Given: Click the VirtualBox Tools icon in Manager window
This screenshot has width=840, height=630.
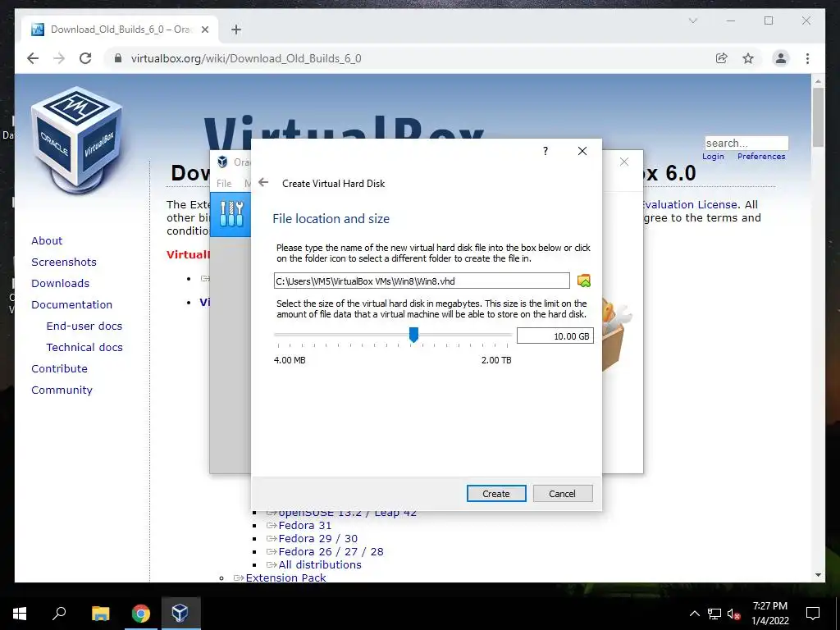Looking at the screenshot, I should (231, 214).
